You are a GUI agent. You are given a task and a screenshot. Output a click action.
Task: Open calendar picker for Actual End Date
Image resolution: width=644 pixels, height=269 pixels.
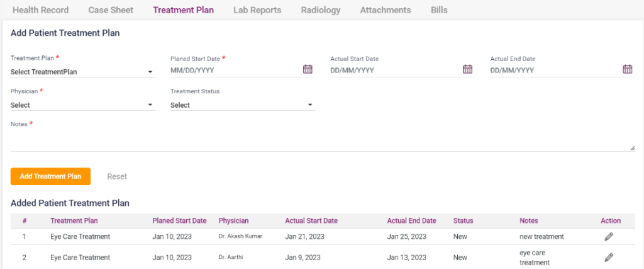coord(627,69)
